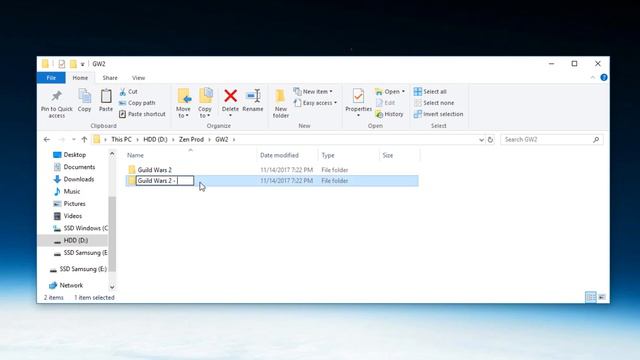Sort by the Size column header
Viewport: 640px width, 360px height.
tap(399, 155)
